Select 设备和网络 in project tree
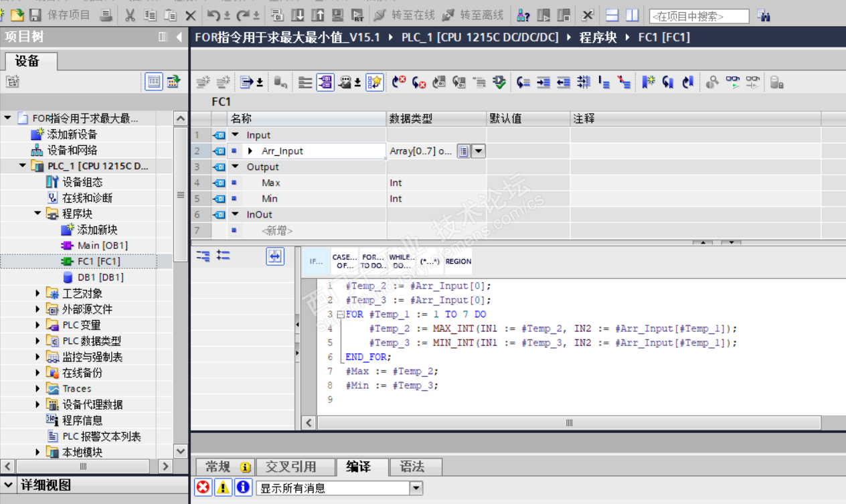Screen dimensions: 846x504 pos(72,150)
